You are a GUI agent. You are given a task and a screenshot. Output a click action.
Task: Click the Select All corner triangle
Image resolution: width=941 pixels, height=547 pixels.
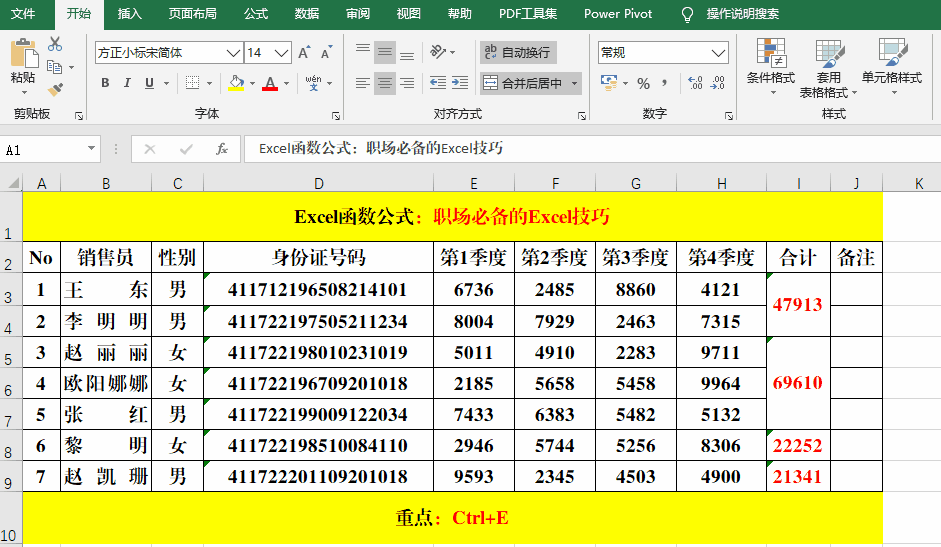tap(13, 183)
